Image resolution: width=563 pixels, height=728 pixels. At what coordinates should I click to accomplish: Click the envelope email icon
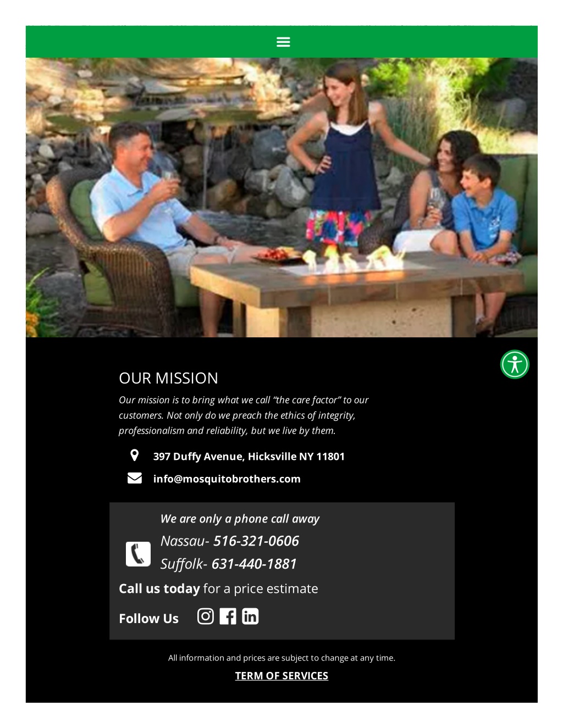(135, 478)
